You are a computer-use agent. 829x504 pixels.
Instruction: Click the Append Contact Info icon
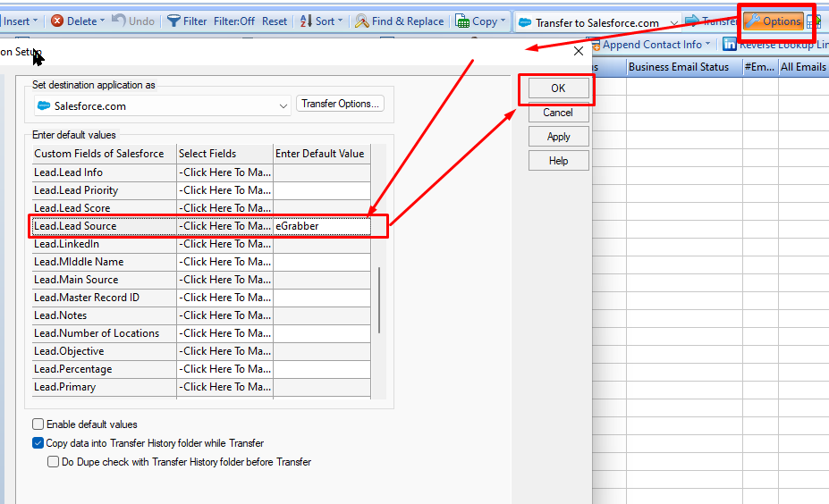pos(596,45)
